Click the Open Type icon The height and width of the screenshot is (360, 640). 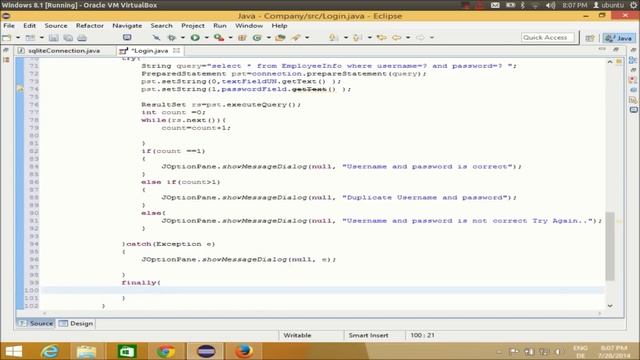click(280, 38)
